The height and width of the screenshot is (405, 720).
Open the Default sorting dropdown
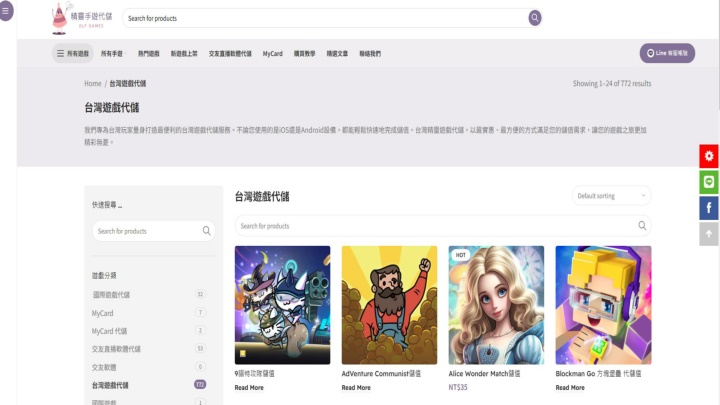tap(611, 196)
